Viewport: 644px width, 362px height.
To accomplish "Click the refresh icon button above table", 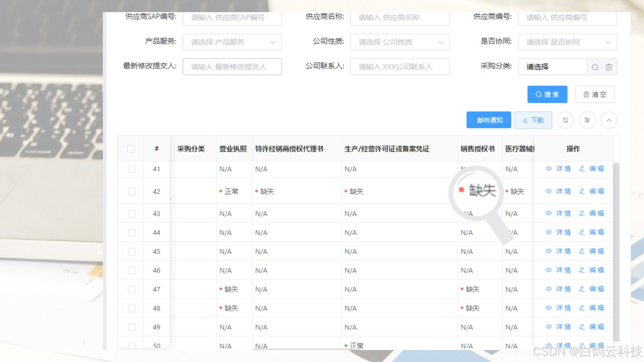I will pyautogui.click(x=565, y=120).
